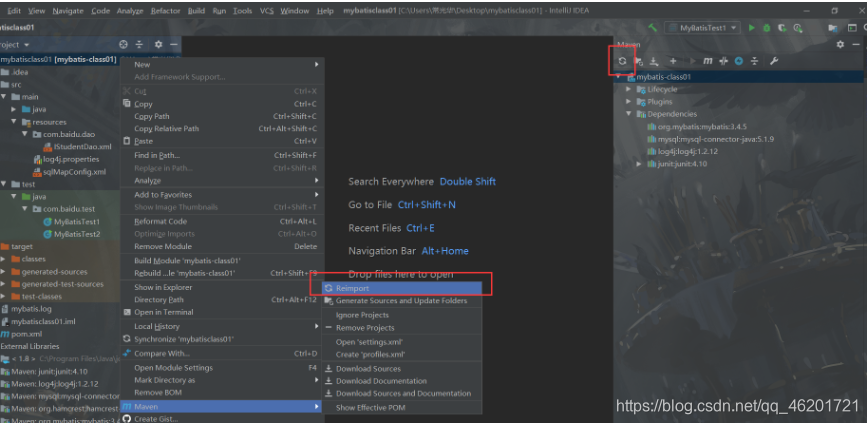This screenshot has width=868, height=425.
Task: Select MyBatisTest2 class in tree
Action: click(72, 234)
